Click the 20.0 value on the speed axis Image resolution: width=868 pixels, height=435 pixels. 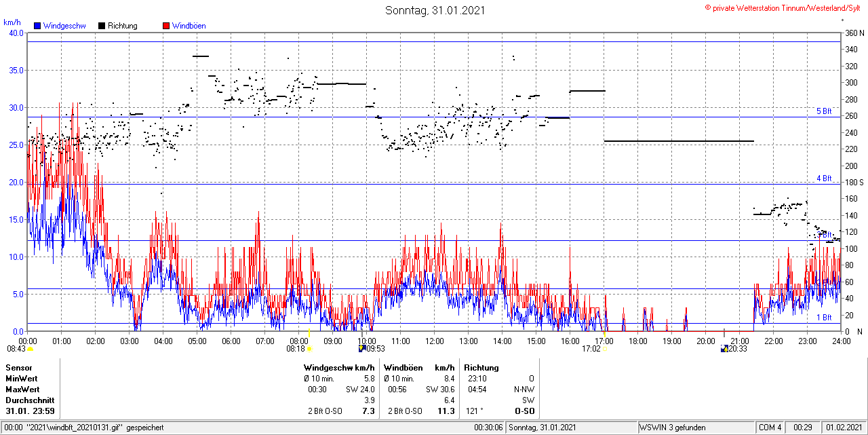tap(17, 182)
